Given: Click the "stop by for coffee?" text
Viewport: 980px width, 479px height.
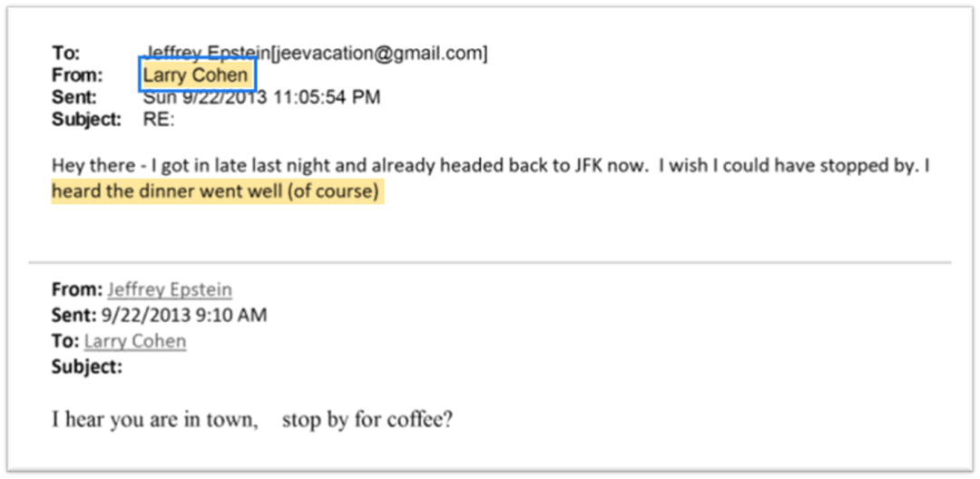Looking at the screenshot, I should [367, 420].
